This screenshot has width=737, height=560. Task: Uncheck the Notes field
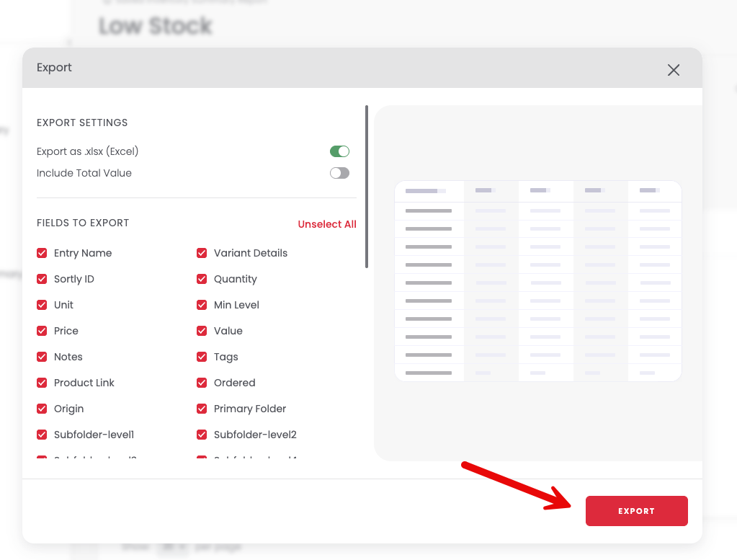point(42,357)
